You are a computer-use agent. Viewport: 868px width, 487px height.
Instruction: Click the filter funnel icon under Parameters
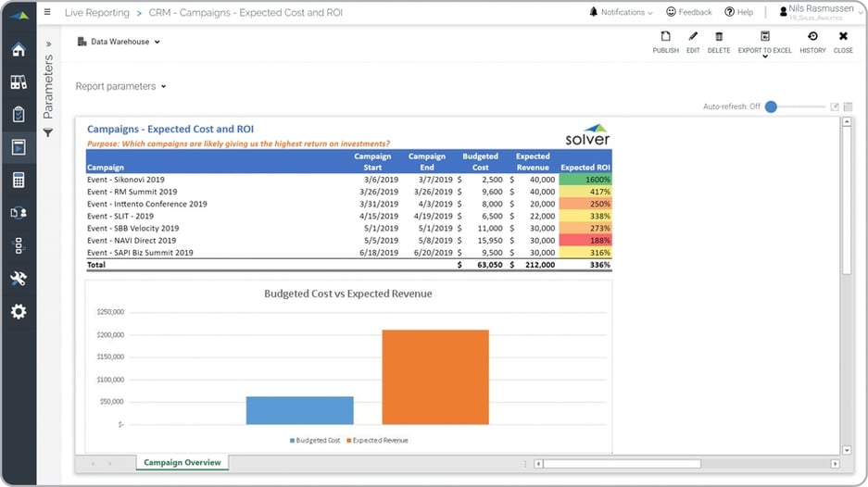[x=48, y=133]
